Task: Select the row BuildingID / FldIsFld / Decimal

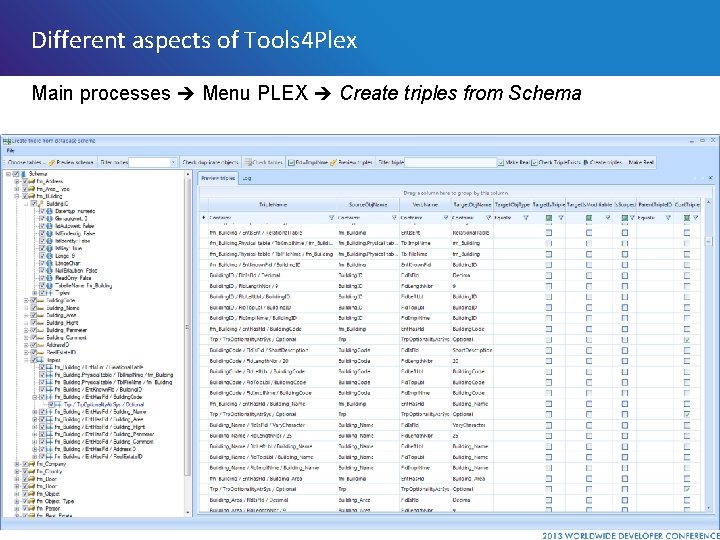Action: [x=452, y=276]
